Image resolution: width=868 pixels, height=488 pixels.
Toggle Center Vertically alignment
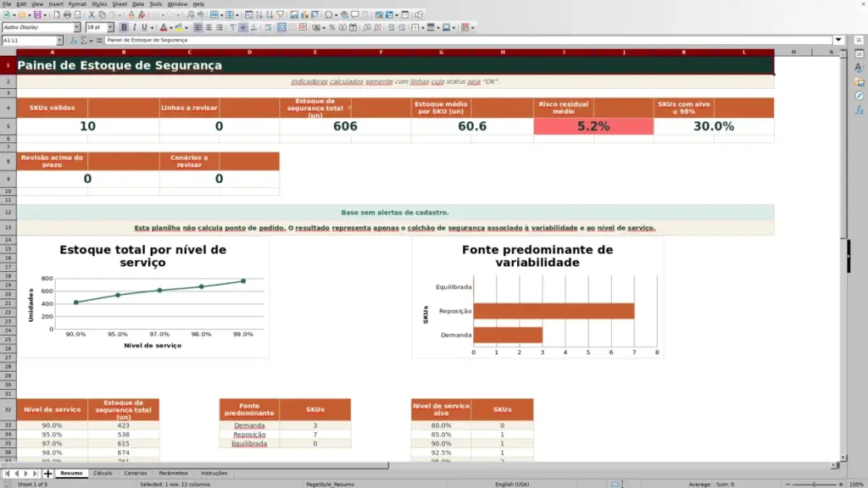coord(243,28)
